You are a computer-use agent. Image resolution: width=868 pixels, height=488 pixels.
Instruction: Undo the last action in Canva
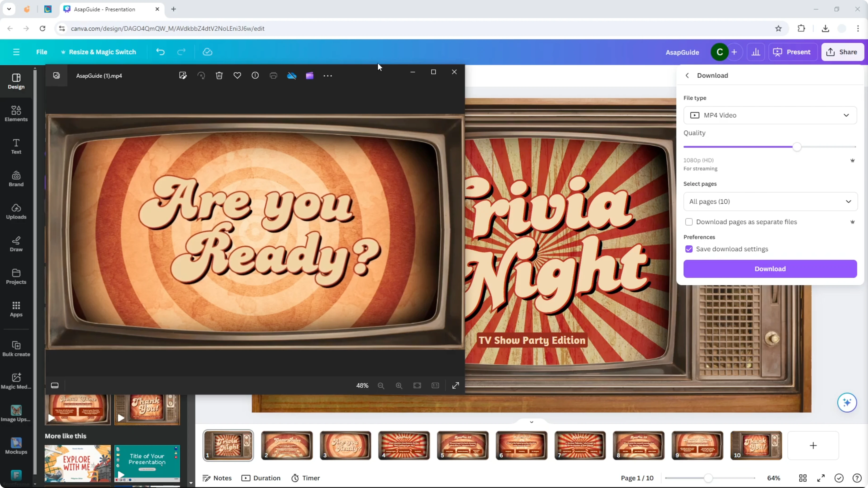[160, 52]
